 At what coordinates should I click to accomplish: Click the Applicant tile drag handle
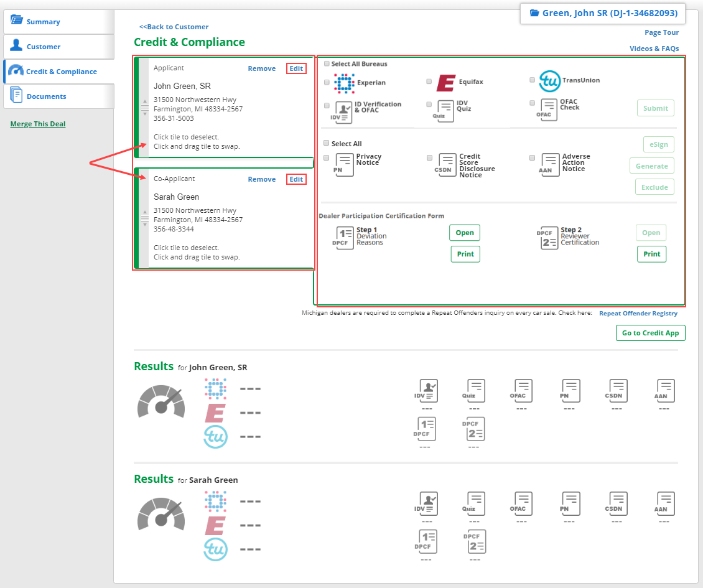click(144, 108)
